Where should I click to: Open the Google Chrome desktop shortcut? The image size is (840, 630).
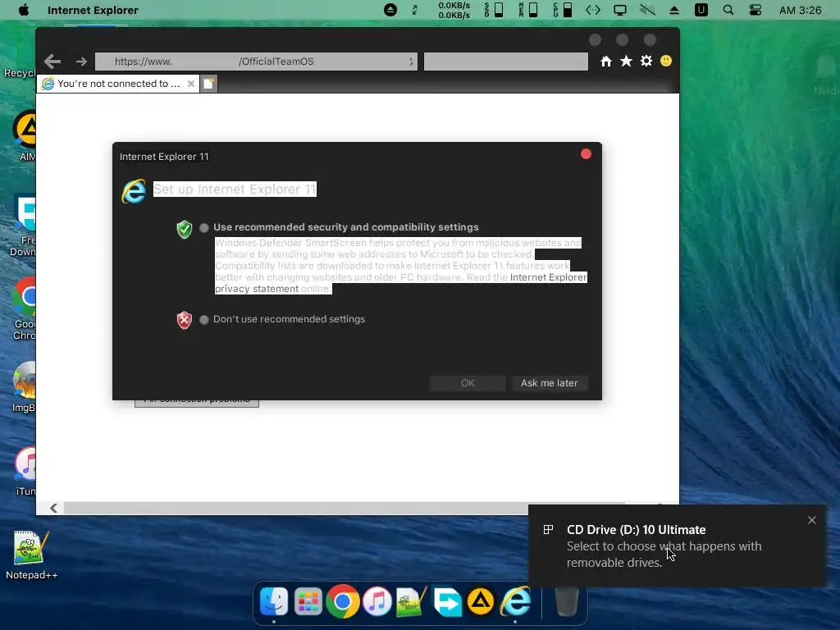[24, 309]
